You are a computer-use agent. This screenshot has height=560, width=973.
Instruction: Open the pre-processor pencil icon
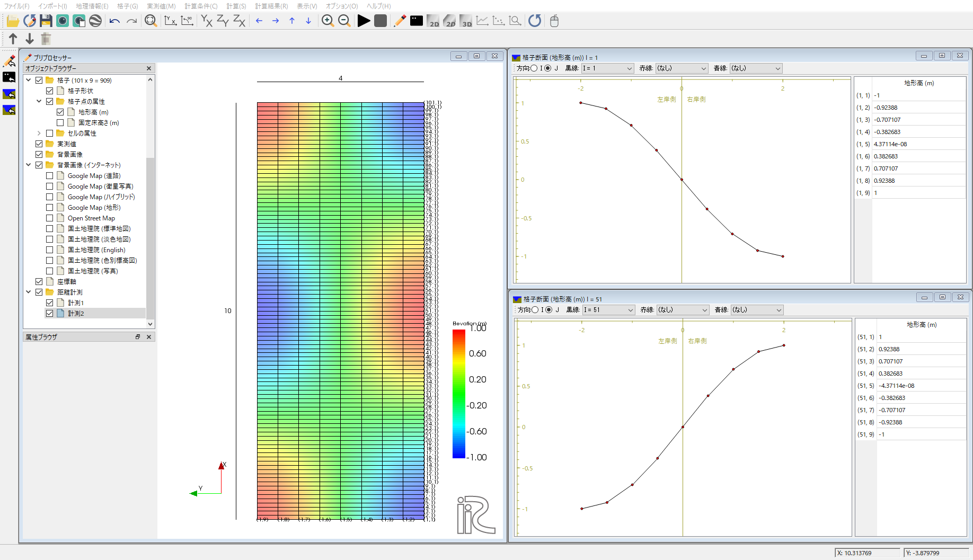[400, 21]
